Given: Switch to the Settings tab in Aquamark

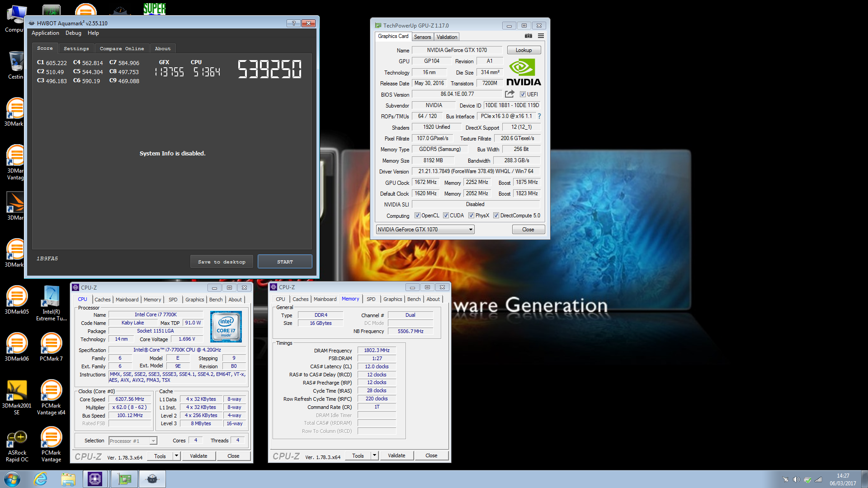Looking at the screenshot, I should coord(76,49).
